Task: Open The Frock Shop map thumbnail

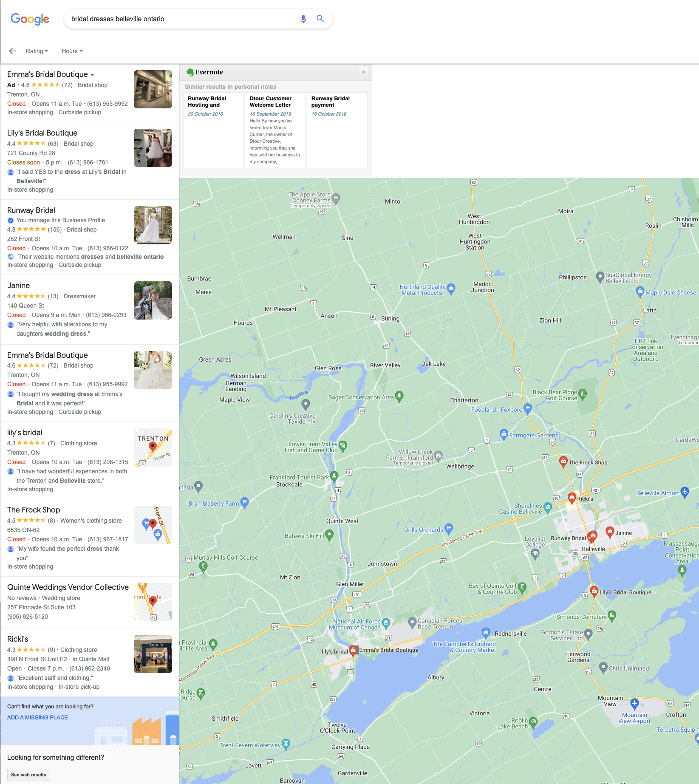Action: click(x=153, y=525)
